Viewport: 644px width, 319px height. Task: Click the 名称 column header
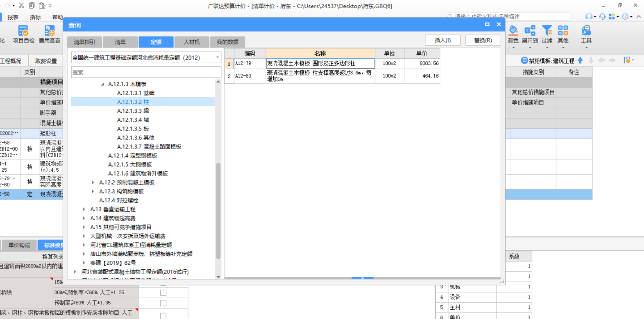(x=320, y=53)
